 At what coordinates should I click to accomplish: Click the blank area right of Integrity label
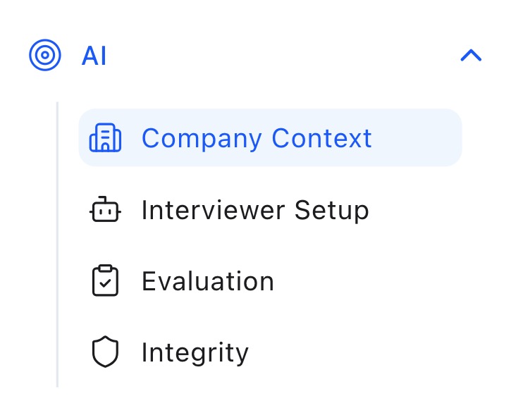(x=352, y=352)
